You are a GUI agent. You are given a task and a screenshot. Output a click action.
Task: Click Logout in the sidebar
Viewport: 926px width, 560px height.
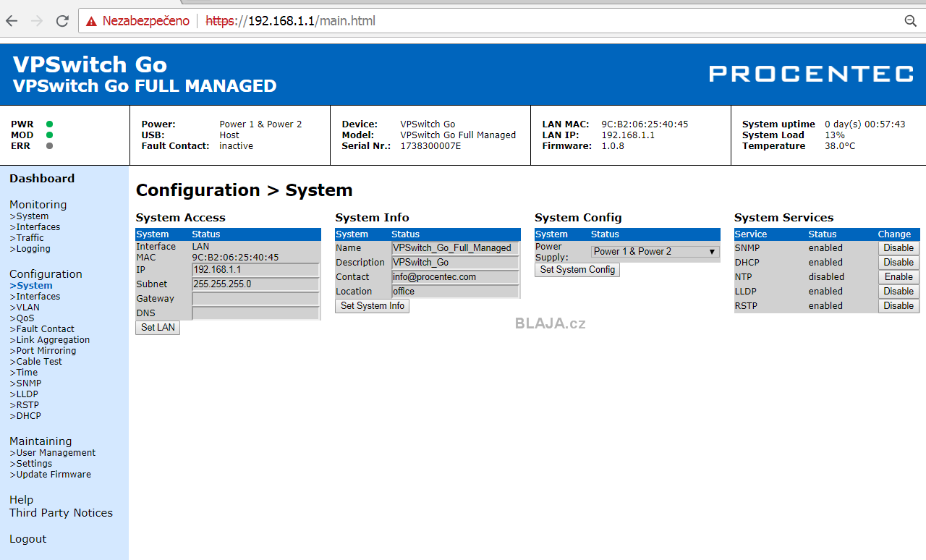tap(27, 539)
